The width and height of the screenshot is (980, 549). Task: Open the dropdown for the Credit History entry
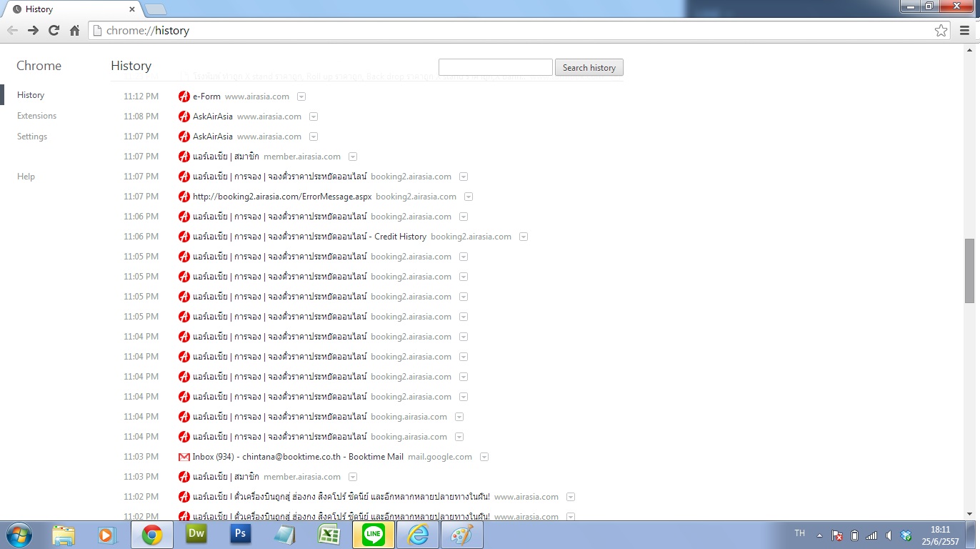click(524, 237)
